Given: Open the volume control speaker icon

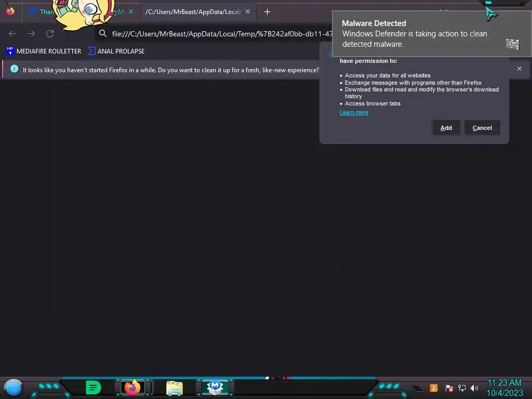Looking at the screenshot, I should click(x=474, y=388).
